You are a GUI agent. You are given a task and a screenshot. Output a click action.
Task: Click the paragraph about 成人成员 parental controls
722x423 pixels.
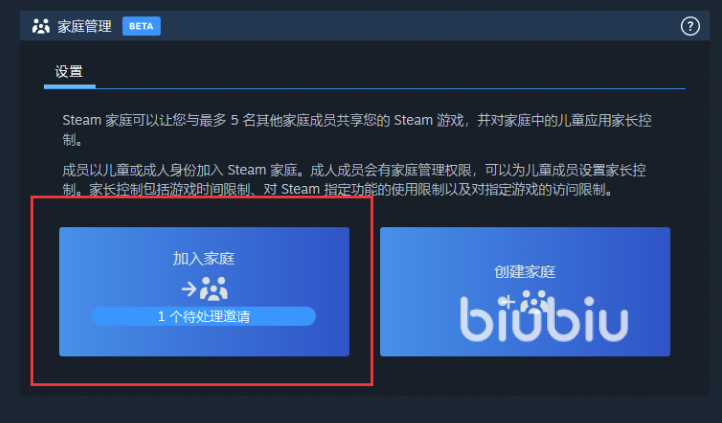pos(354,180)
